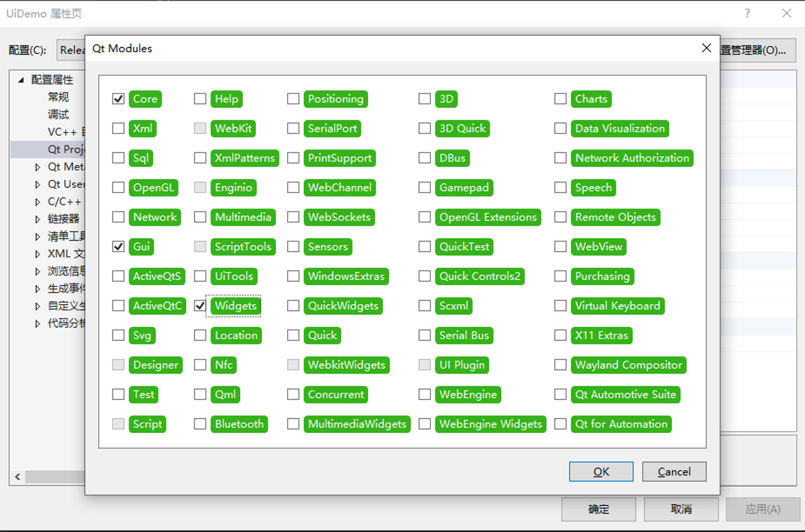This screenshot has width=805, height=532.
Task: Click the green WindowsExtras label
Action: (x=346, y=276)
